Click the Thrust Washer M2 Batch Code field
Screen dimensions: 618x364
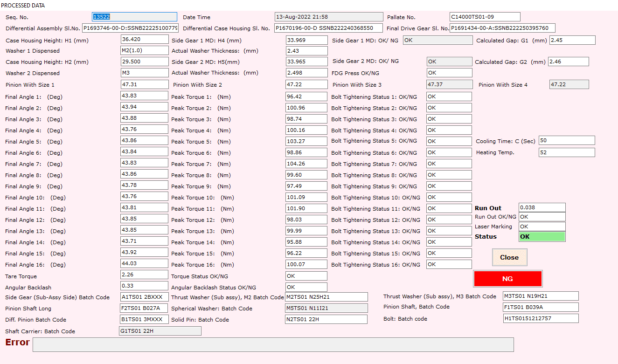point(326,297)
